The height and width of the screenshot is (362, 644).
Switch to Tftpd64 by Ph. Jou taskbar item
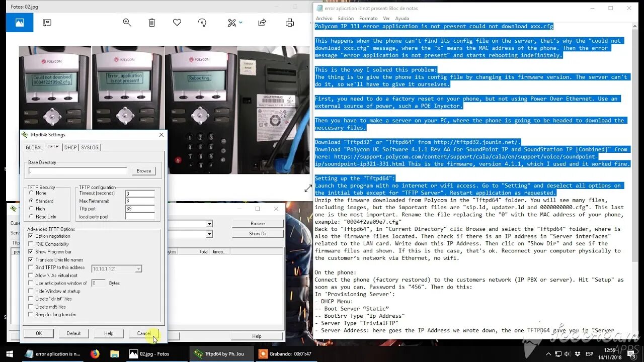[x=221, y=354]
